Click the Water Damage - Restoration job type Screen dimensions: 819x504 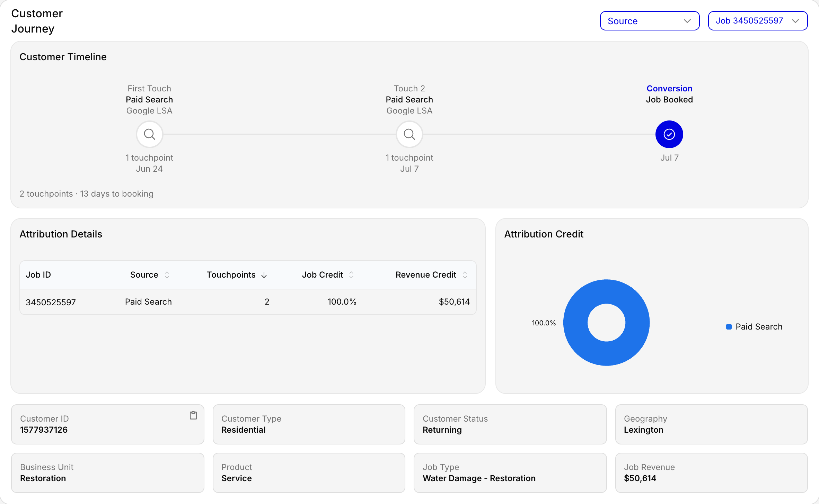479,478
